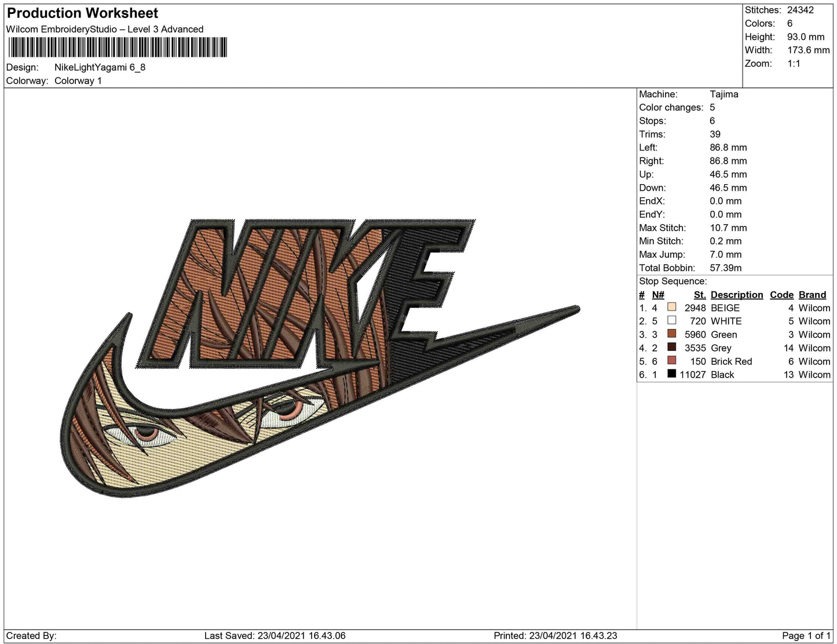Click the stitch count "150" for Brick Red
The width and height of the screenshot is (837, 644).
tap(698, 361)
